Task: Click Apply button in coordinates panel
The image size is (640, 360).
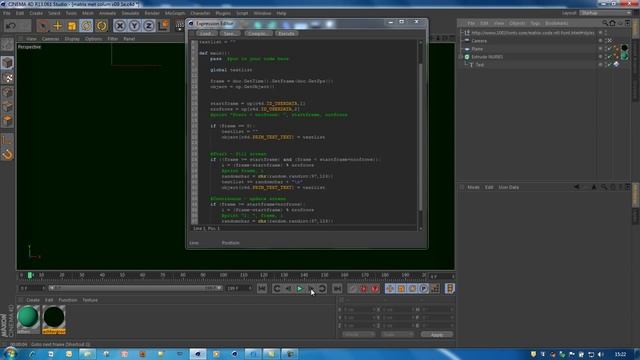Action: pos(437,335)
